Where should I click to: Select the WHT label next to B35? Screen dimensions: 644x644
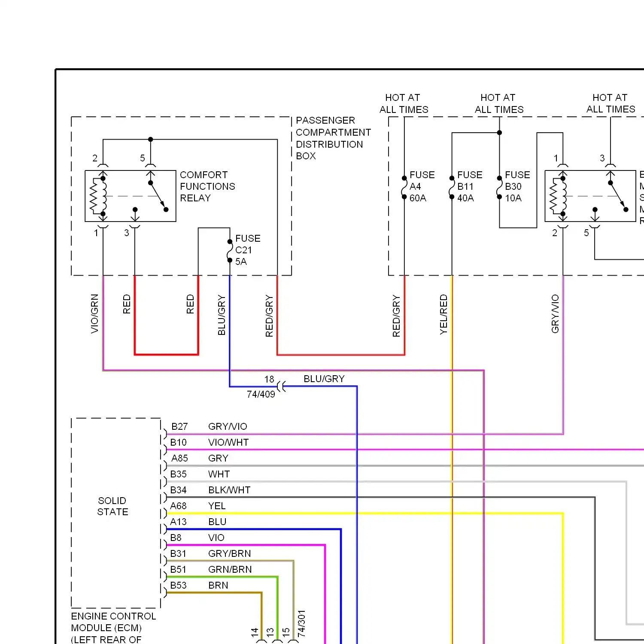coord(219,474)
